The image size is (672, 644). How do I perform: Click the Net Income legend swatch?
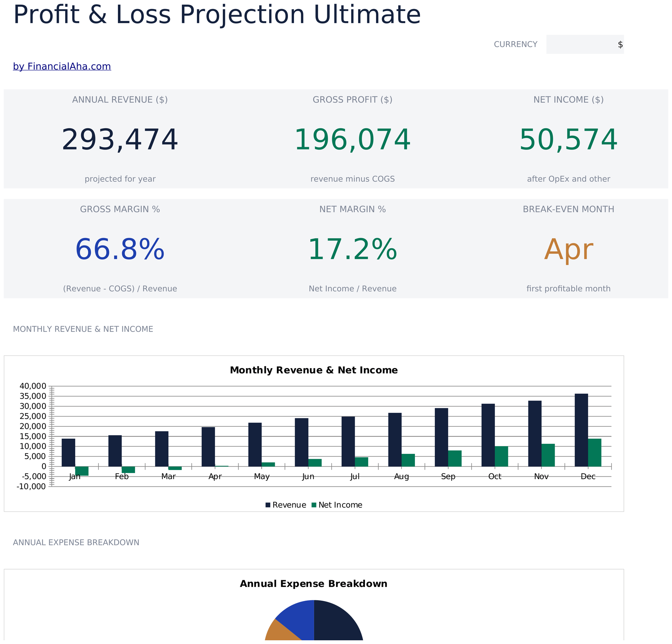pos(314,505)
